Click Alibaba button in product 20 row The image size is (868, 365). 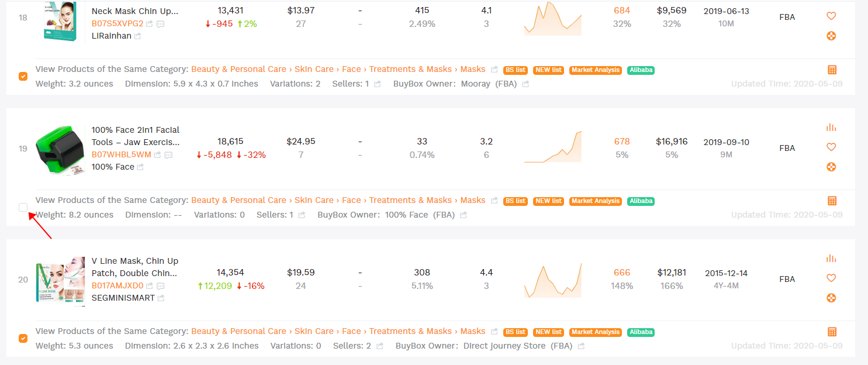[641, 332]
